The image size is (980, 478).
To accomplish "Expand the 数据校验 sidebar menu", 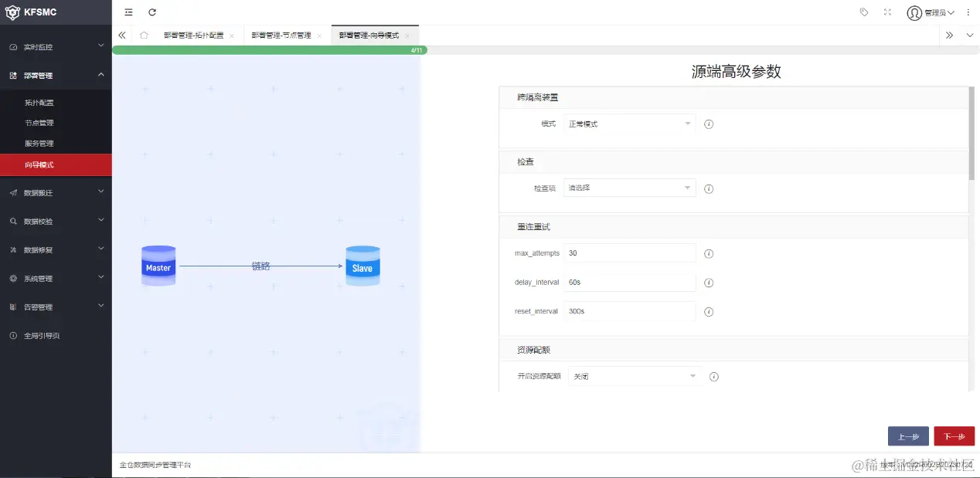I will pos(56,221).
